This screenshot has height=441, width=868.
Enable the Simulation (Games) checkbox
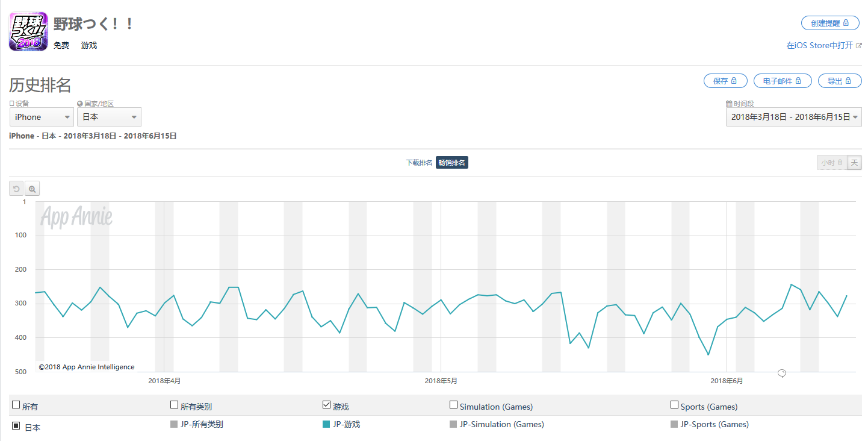[454, 405]
